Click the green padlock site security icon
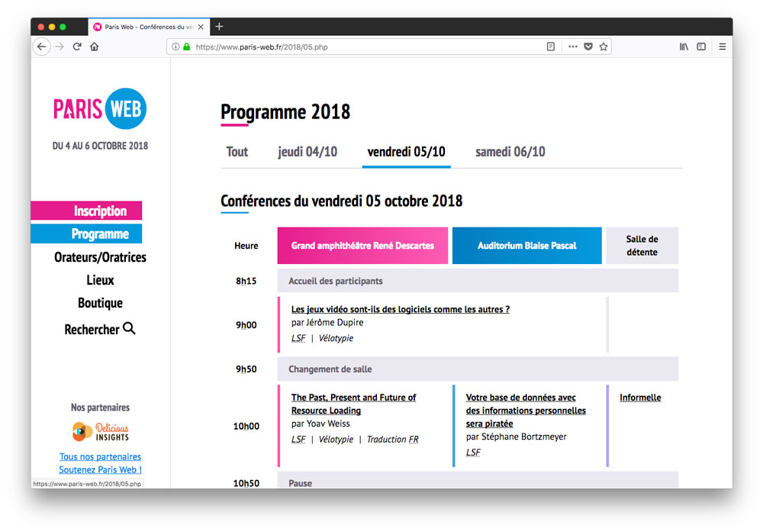 tap(186, 47)
